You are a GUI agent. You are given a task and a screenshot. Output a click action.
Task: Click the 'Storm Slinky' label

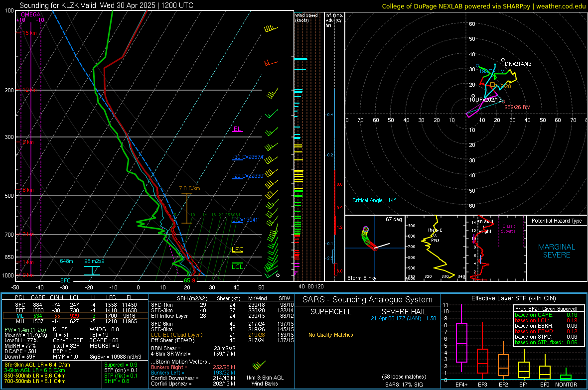pos(362,278)
